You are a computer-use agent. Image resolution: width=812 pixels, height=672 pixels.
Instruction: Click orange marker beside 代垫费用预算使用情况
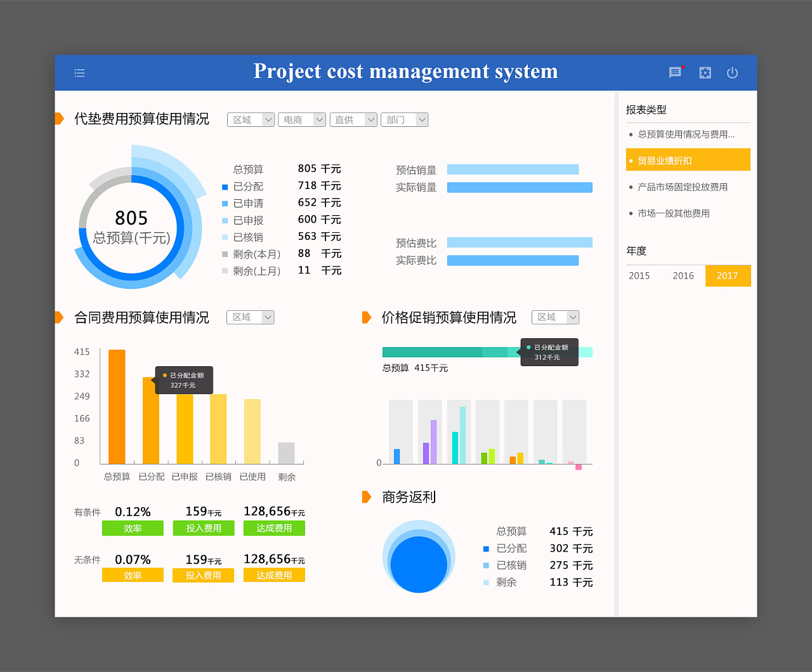click(x=59, y=119)
